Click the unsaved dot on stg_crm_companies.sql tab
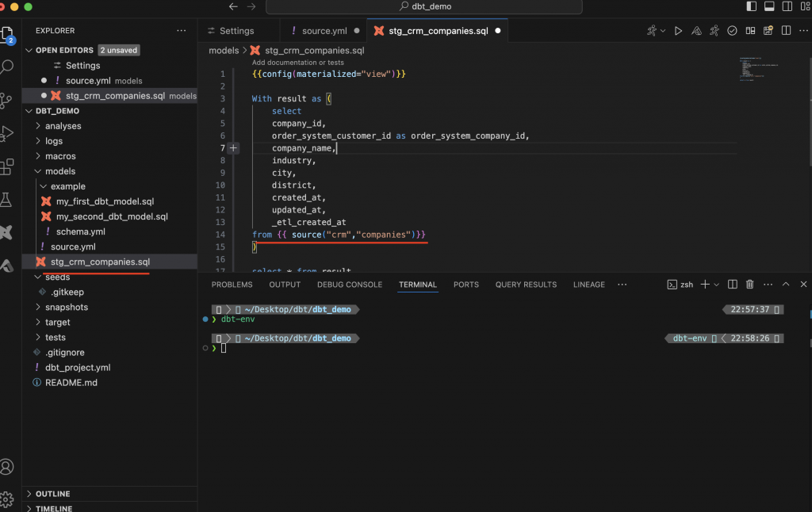812x512 pixels. (x=498, y=31)
